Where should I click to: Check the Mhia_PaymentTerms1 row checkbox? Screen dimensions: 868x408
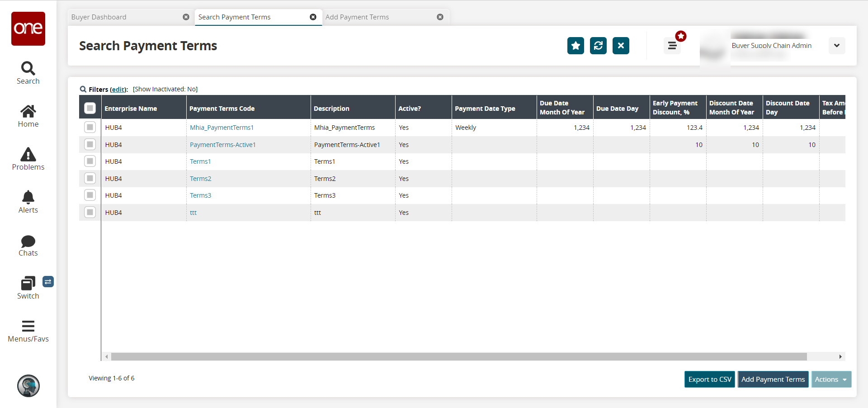coord(90,128)
